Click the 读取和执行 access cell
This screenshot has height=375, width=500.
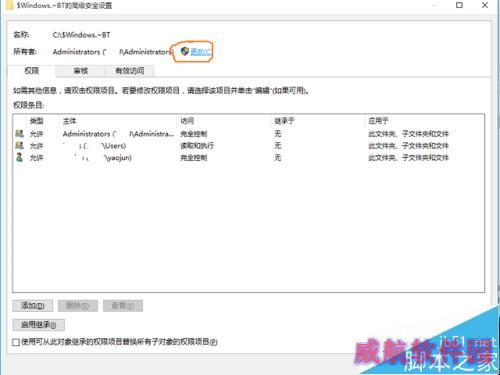(x=197, y=146)
